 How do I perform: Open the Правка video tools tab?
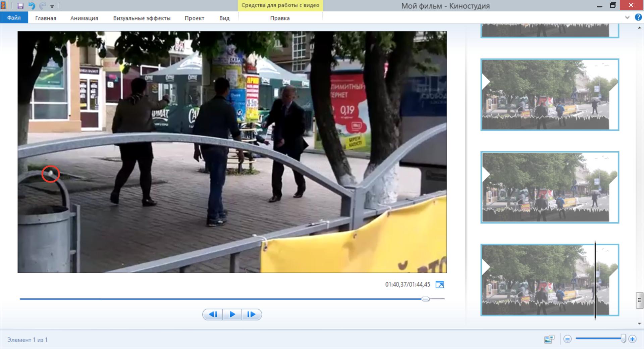[280, 18]
